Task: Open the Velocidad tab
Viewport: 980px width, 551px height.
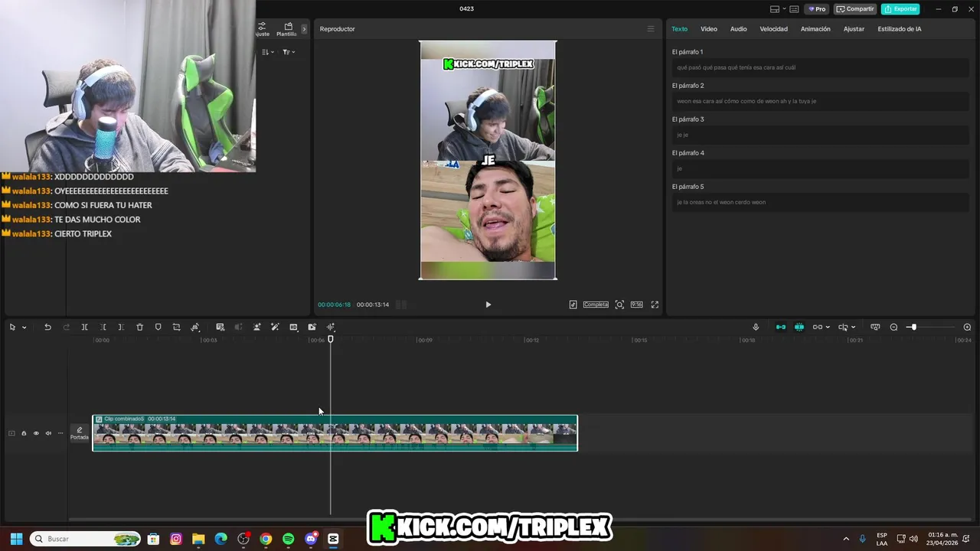Action: pos(773,29)
